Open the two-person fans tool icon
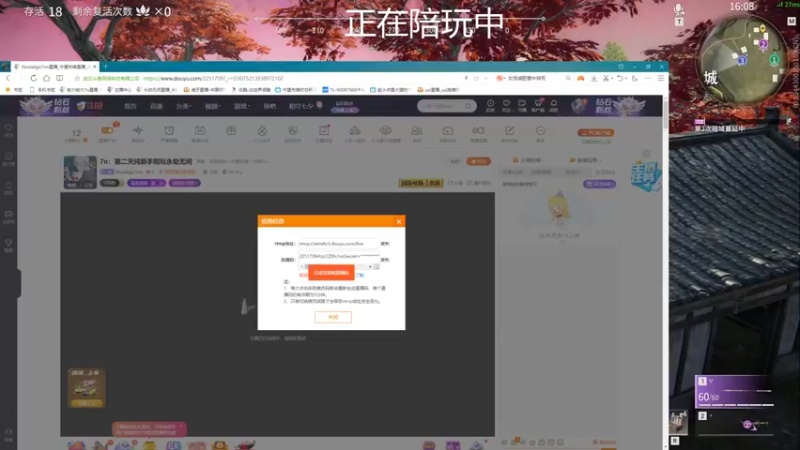 point(417,131)
